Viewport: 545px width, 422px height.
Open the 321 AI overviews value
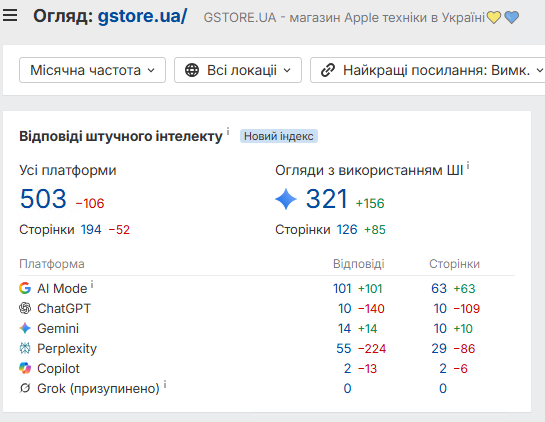pos(327,199)
